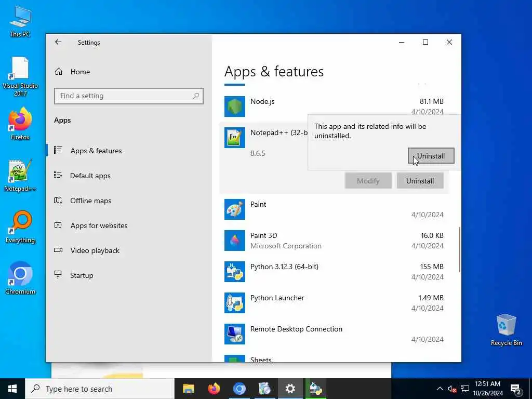Image resolution: width=532 pixels, height=399 pixels.
Task: Open Firefox from taskbar
Action: click(x=214, y=389)
